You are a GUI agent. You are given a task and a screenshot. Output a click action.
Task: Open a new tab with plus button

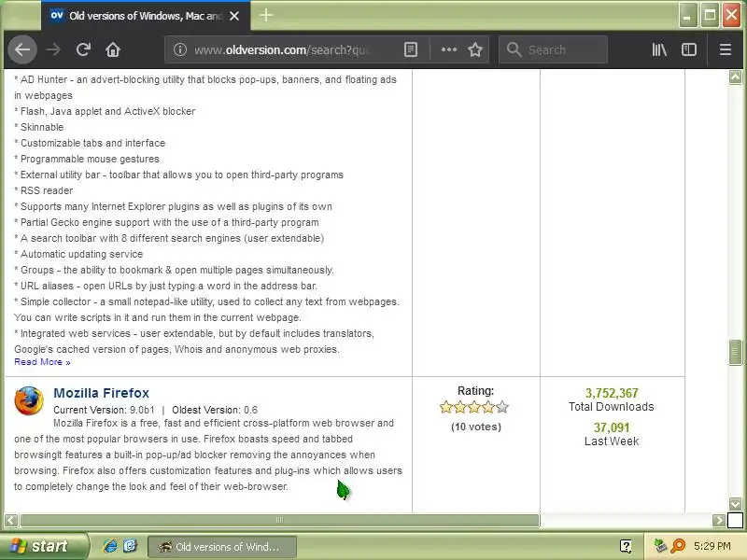tap(266, 15)
